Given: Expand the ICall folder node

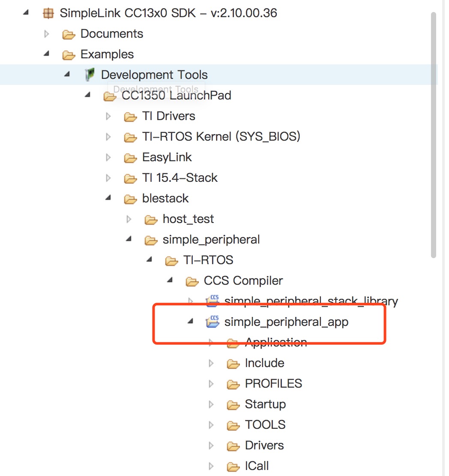Looking at the screenshot, I should tap(211, 466).
